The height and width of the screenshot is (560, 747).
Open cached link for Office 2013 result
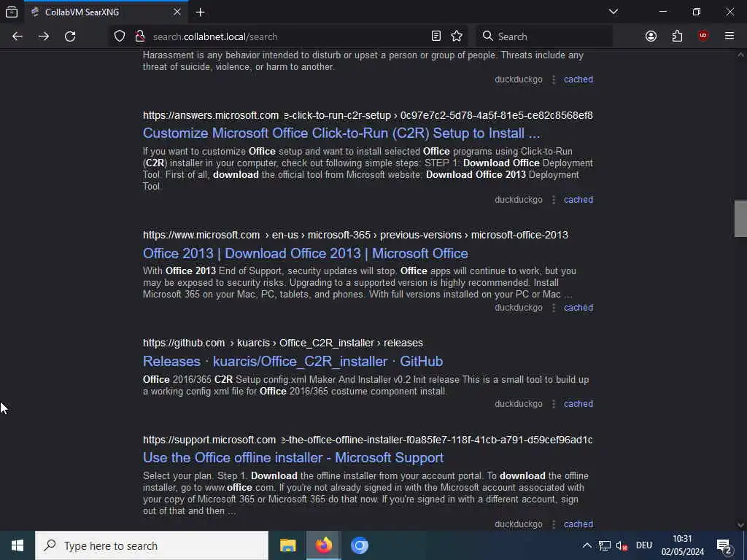tap(578, 308)
